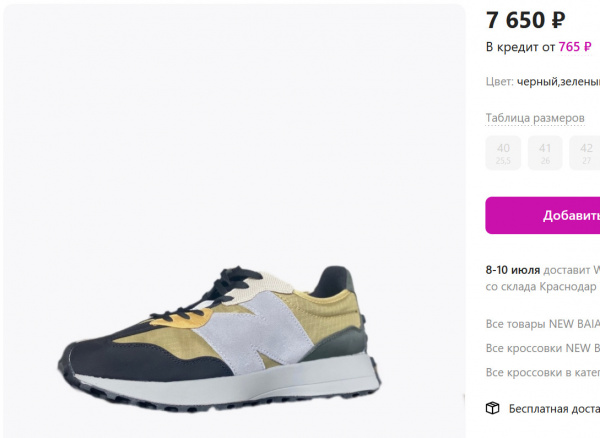Choose size 41 option
Image resolution: width=600 pixels, height=438 pixels.
pos(545,153)
